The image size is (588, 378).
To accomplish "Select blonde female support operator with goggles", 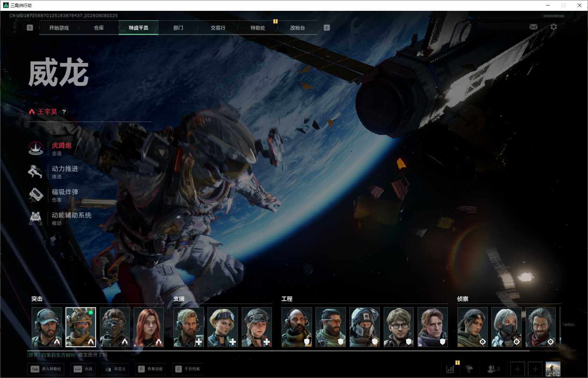I will coord(223,327).
